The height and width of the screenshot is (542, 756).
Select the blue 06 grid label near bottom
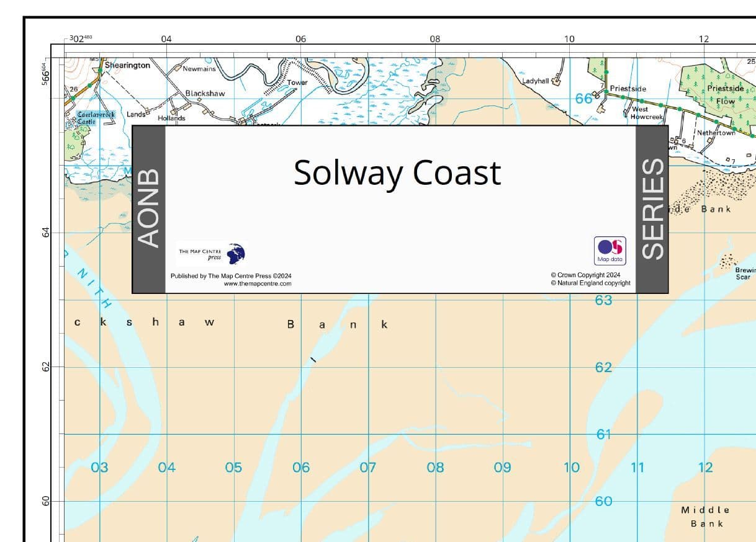coord(300,467)
